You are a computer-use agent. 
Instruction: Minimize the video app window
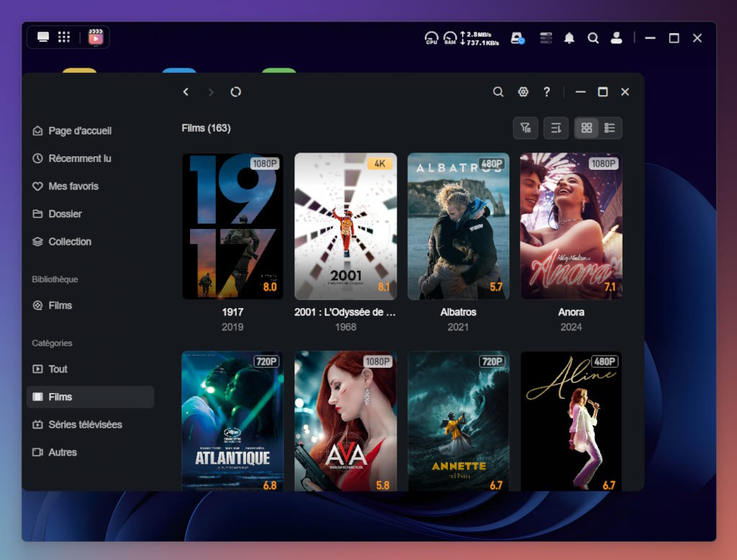(581, 91)
